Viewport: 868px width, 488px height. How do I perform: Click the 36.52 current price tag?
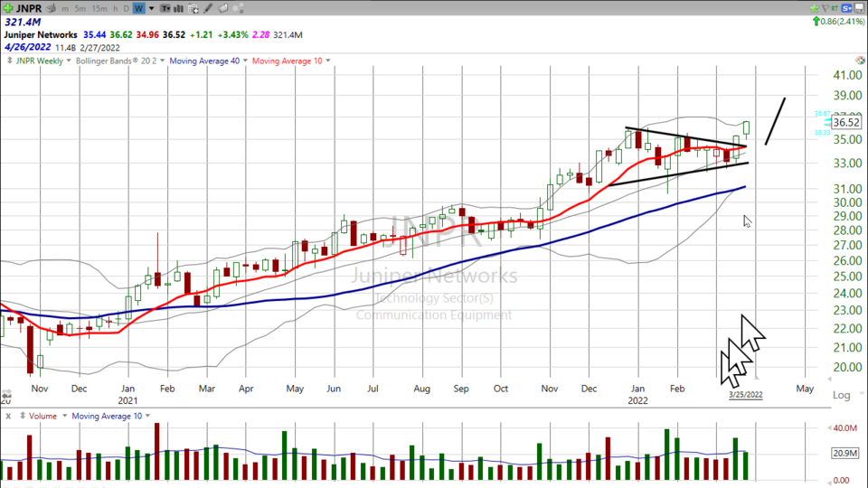[x=846, y=122]
